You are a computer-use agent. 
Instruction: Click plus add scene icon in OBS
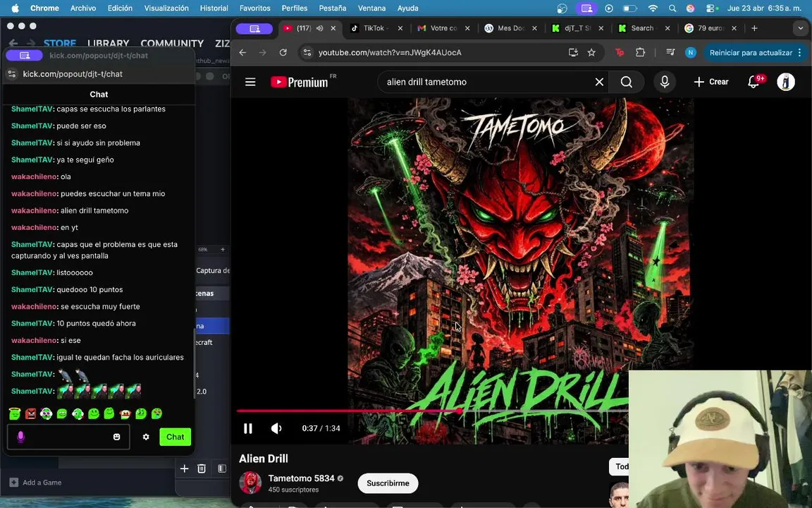[x=185, y=468]
